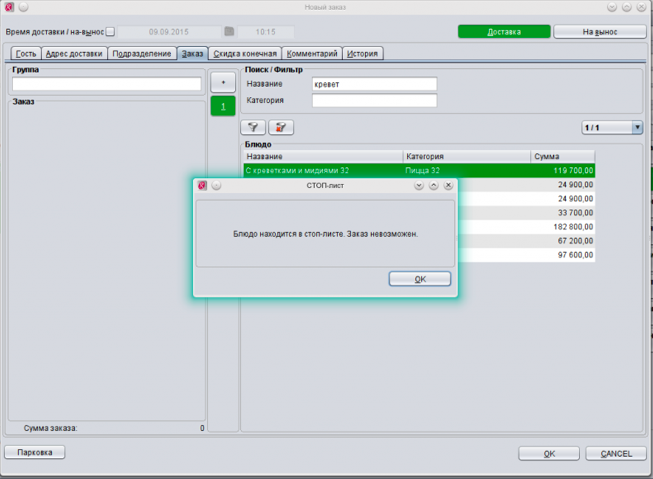653x479 pixels.
Task: Click round menu button in СТОП-лист title
Action: point(216,185)
